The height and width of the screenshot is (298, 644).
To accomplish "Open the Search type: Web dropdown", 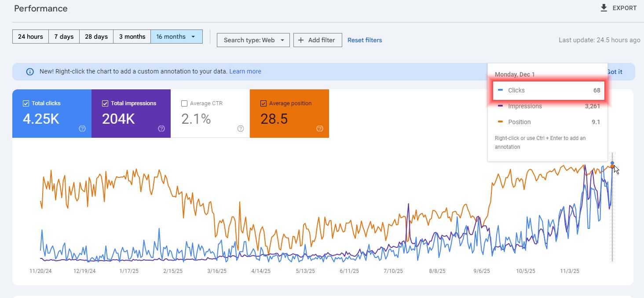I will pyautogui.click(x=253, y=40).
